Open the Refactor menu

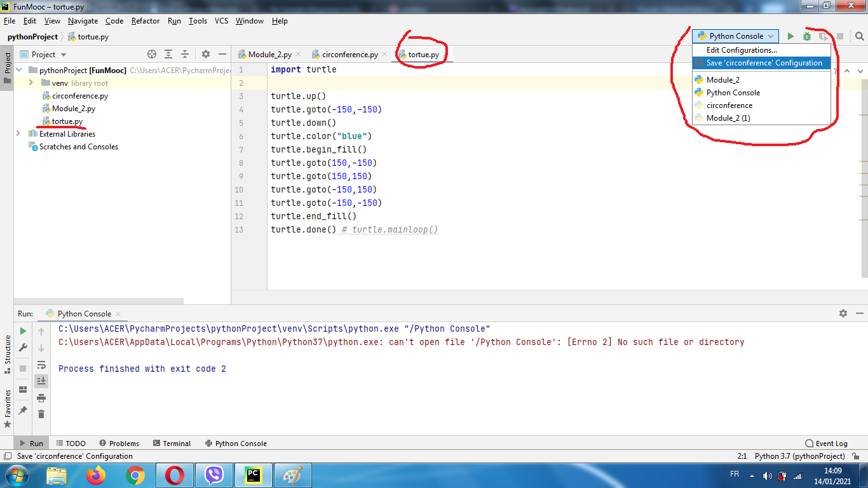(146, 21)
